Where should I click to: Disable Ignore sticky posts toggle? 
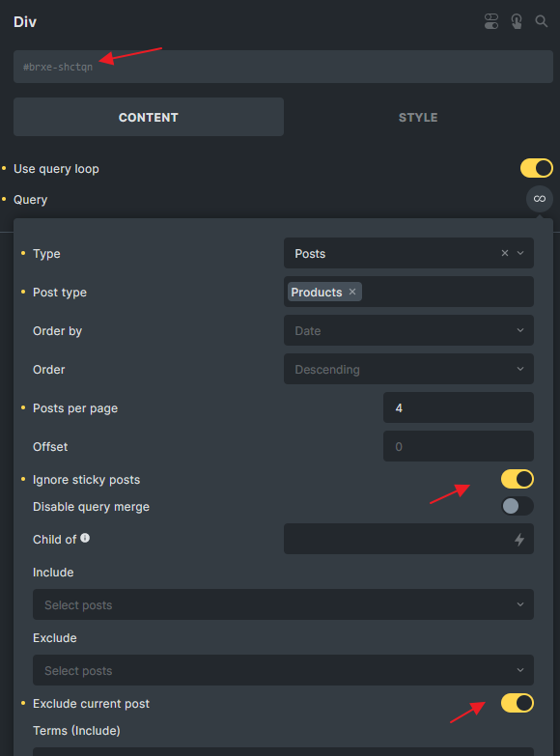(x=518, y=479)
